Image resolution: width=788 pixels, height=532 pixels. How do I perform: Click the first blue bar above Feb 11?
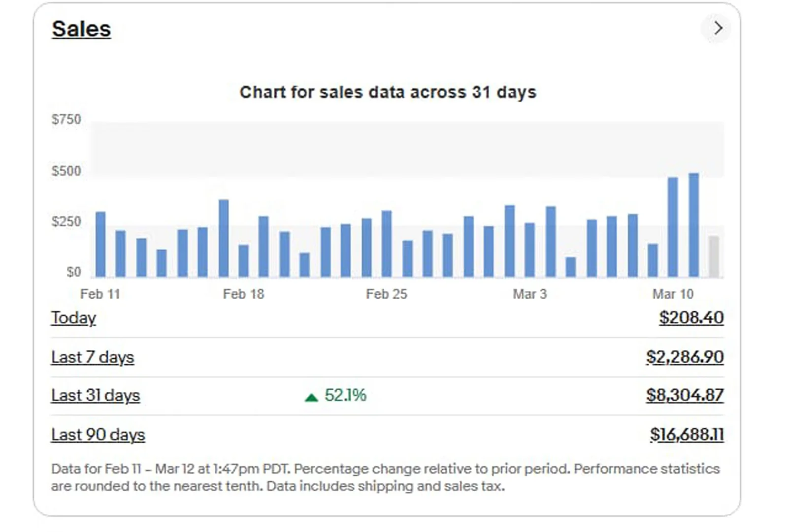100,244
